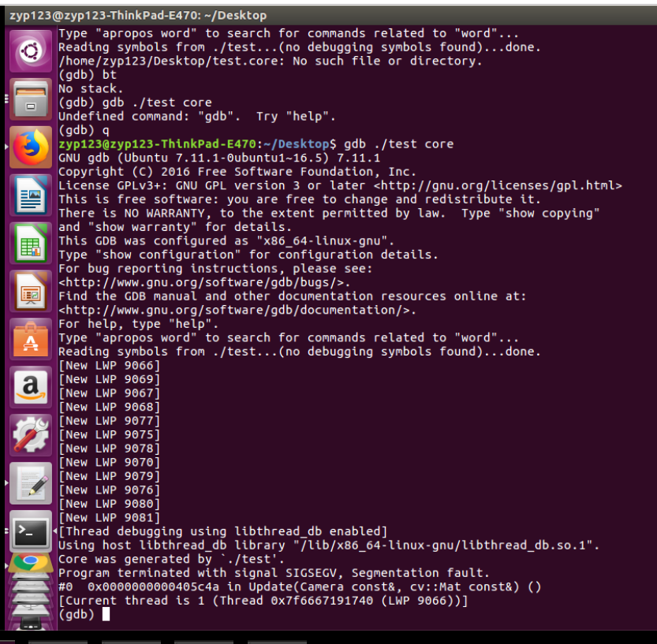Open the Files manager from the launcher

tap(31, 99)
